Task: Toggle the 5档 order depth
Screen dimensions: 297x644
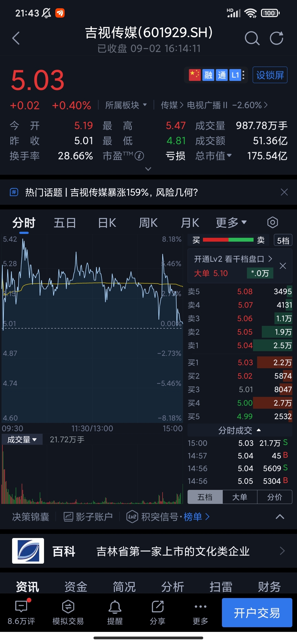Action: [x=283, y=240]
